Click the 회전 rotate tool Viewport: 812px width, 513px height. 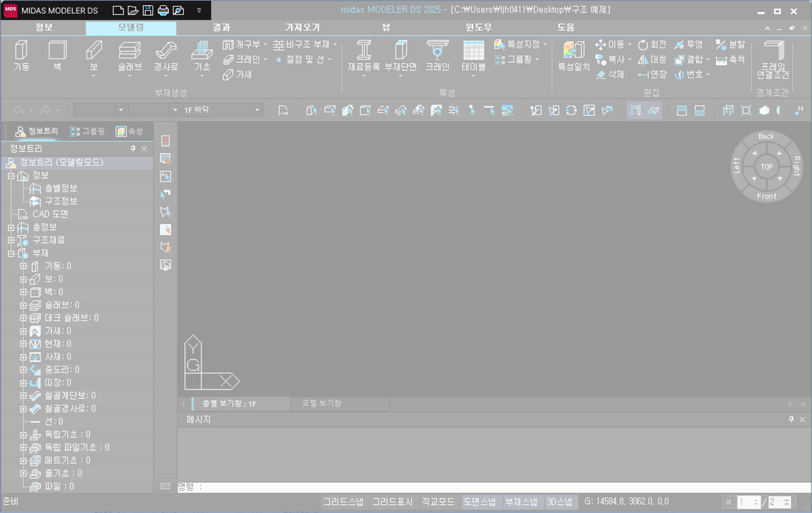[652, 45]
